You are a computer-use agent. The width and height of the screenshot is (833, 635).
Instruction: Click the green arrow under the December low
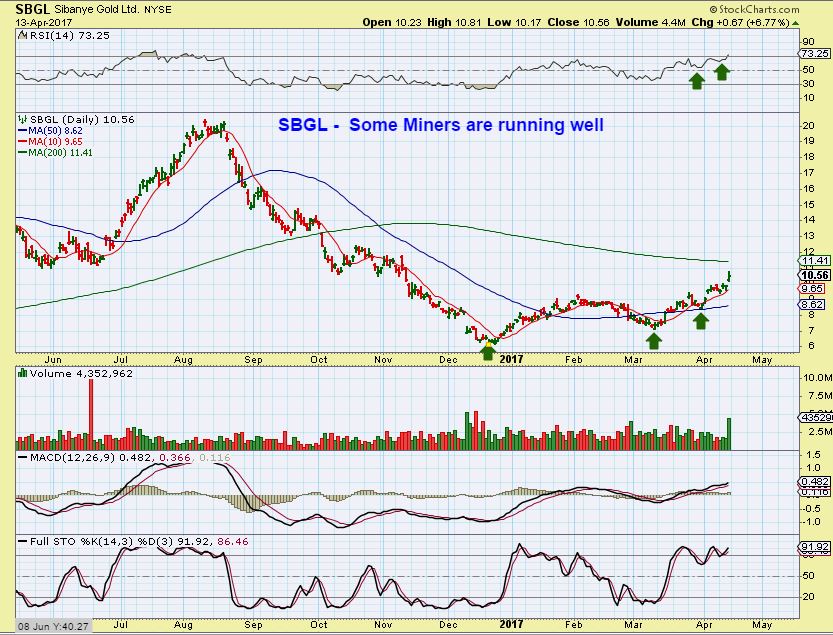[488, 352]
